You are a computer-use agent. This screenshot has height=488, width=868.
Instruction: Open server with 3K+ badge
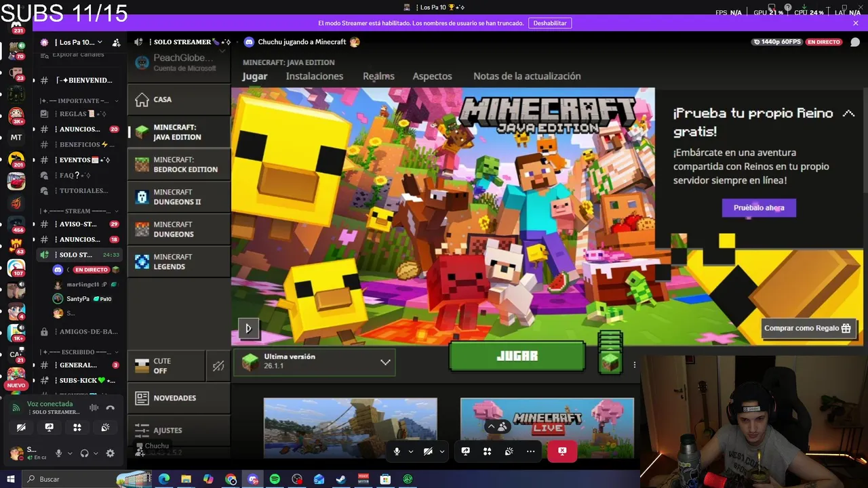(16, 115)
